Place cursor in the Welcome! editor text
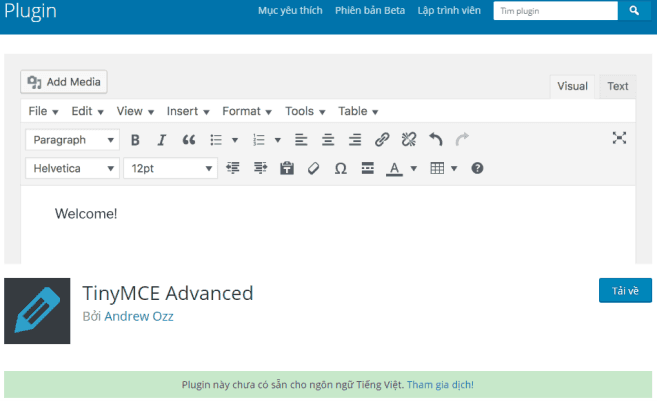The image size is (657, 401). [x=86, y=214]
